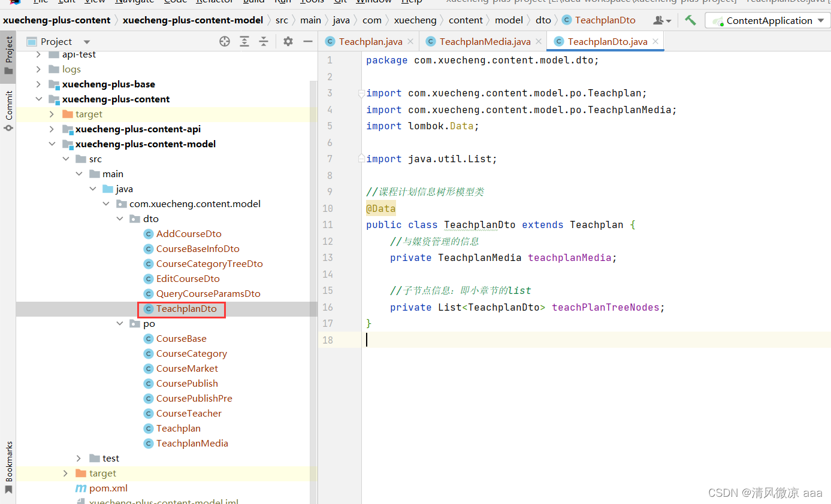This screenshot has width=831, height=504.
Task: Close the TeachplanDto.java tab
Action: (655, 41)
